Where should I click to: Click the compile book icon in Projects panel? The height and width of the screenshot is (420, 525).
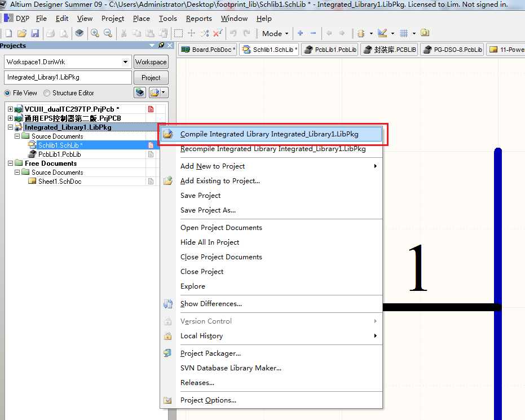(x=140, y=92)
